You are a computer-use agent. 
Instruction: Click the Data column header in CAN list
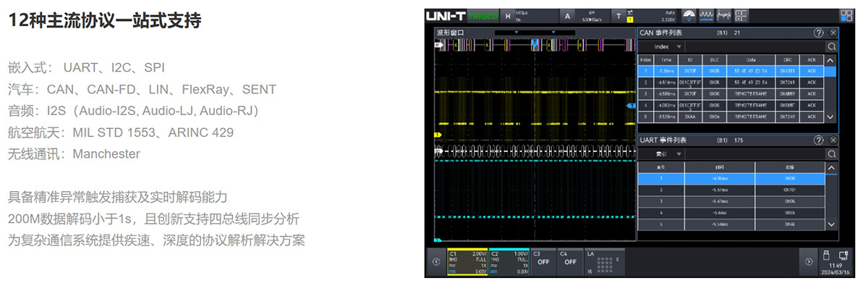coord(751,59)
